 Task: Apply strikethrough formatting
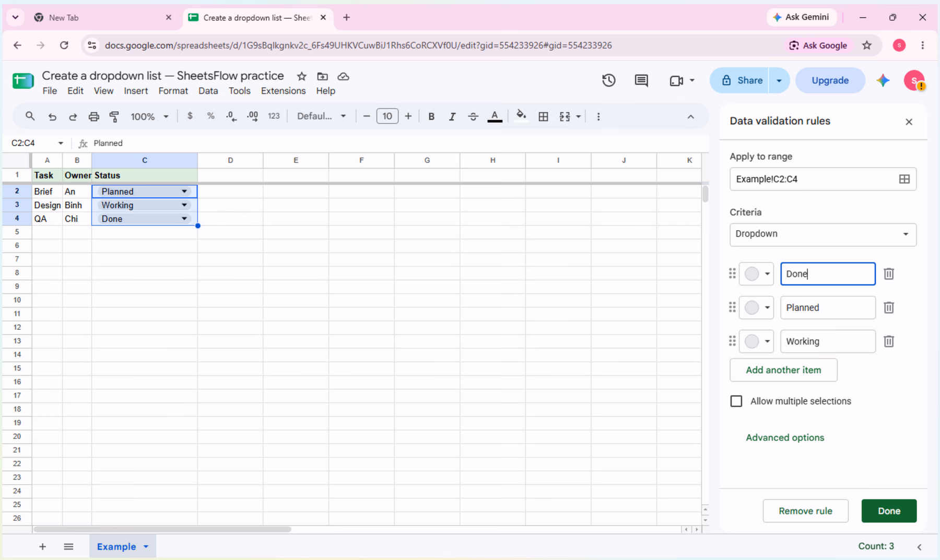pos(473,116)
